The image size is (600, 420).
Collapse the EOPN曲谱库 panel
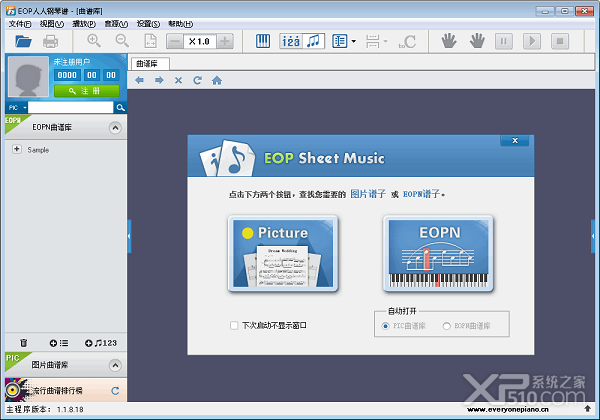tap(115, 128)
